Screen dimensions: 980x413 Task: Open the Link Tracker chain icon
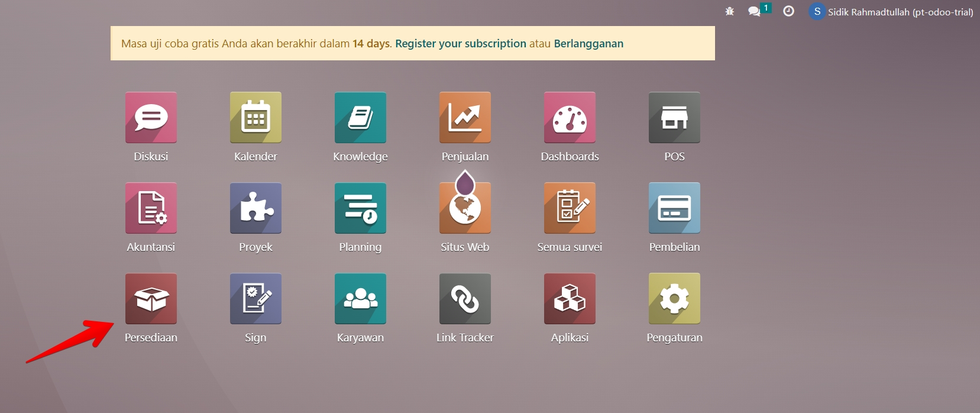(x=465, y=299)
